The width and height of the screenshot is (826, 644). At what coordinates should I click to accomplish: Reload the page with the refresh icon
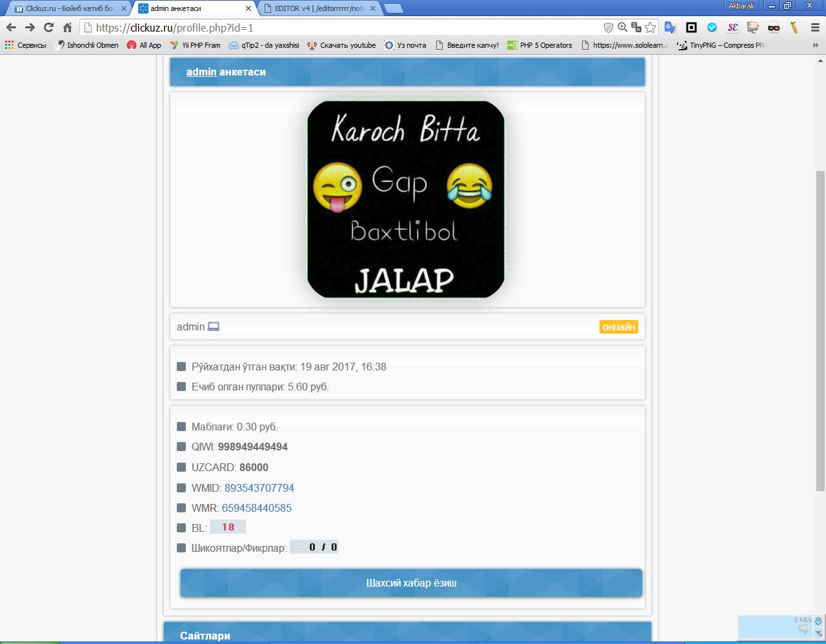tap(48, 27)
